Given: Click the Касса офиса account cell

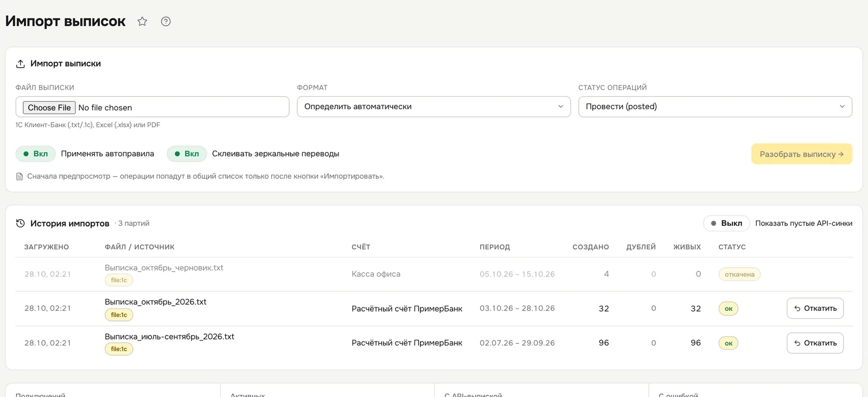Looking at the screenshot, I should point(376,274).
